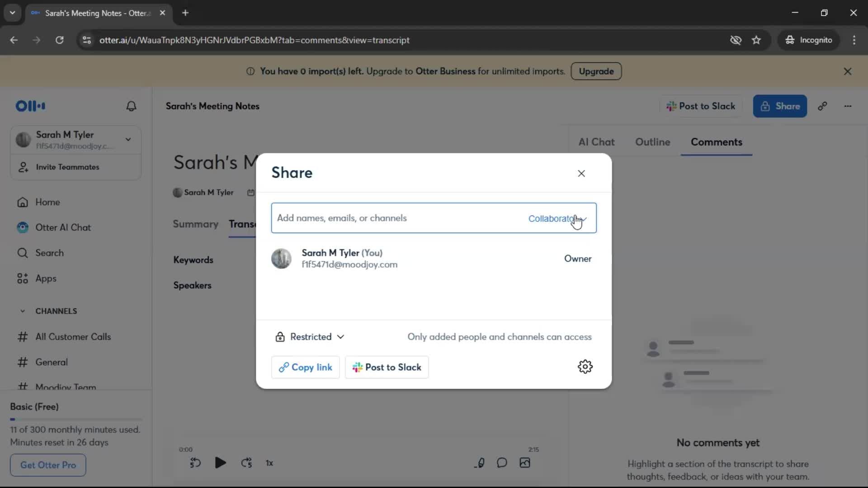The height and width of the screenshot is (488, 868).
Task: Dismiss the import banner
Action: (x=848, y=71)
